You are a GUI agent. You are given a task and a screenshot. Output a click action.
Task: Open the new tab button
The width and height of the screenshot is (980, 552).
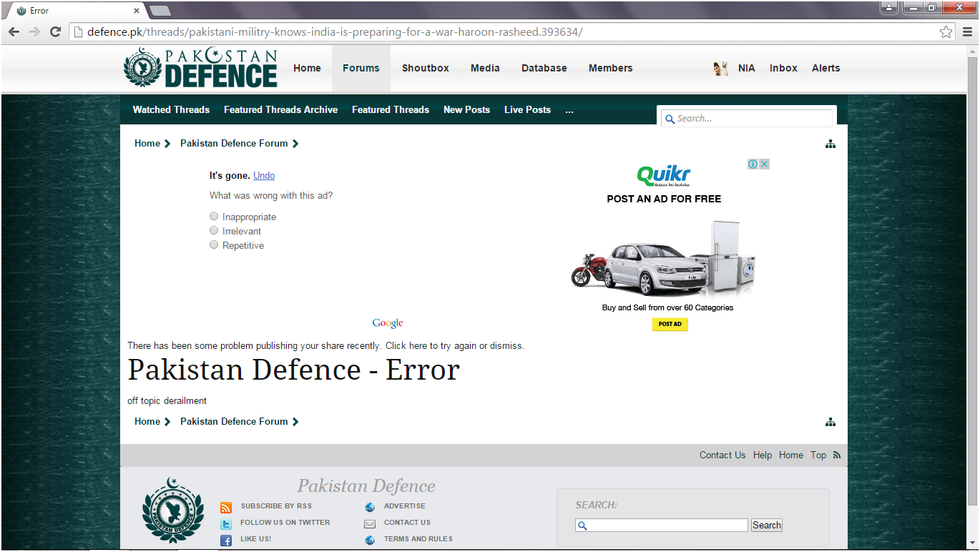point(160,10)
